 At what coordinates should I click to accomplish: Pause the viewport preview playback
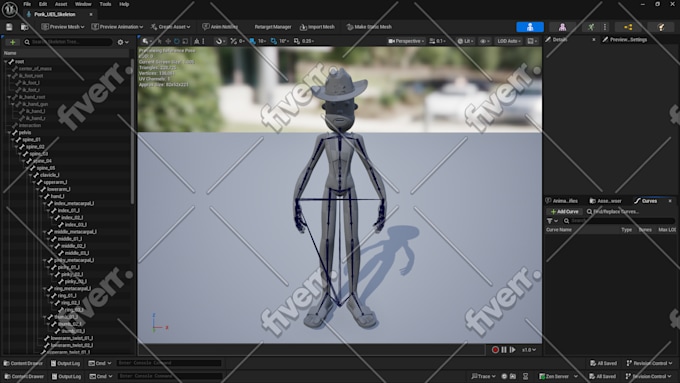[x=504, y=350]
